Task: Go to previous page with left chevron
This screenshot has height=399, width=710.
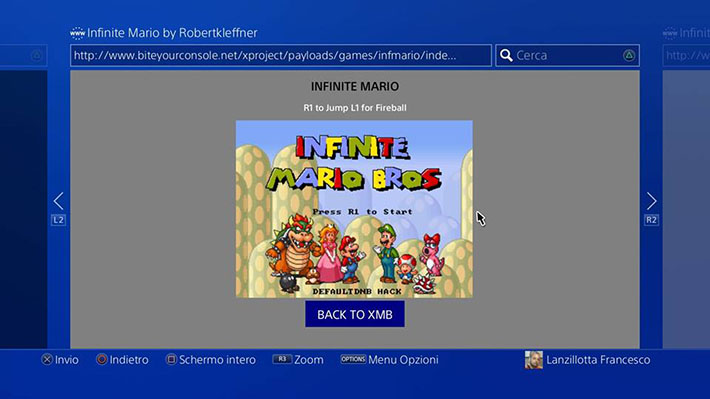Action: pos(58,201)
